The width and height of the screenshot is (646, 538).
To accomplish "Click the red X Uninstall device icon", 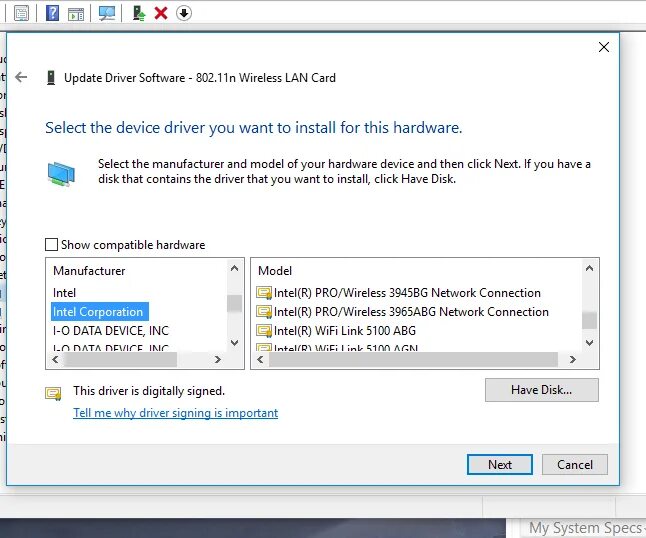I will coord(161,13).
